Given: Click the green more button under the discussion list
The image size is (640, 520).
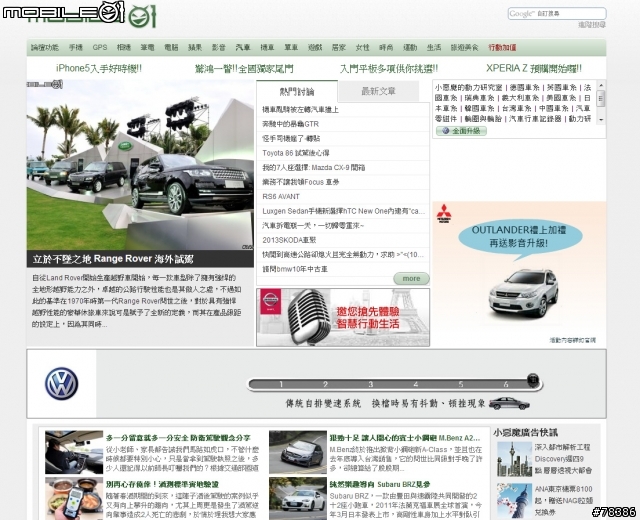Looking at the screenshot, I should (411, 278).
